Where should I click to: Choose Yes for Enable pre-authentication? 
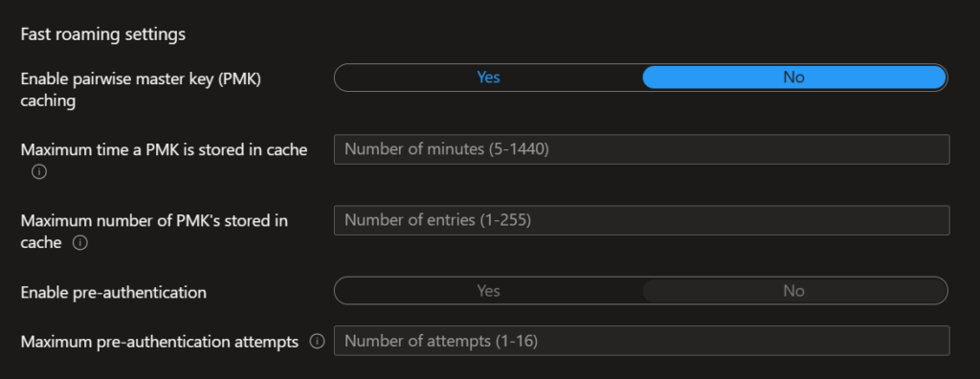coord(488,291)
